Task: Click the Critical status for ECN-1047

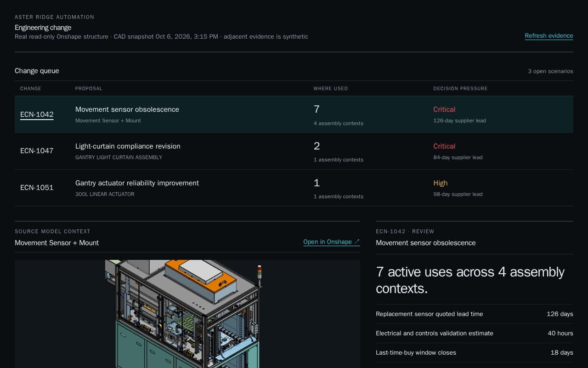Action: (x=444, y=146)
